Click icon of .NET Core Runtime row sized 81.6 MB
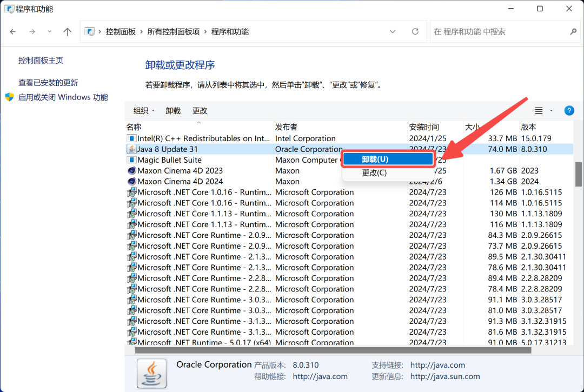 click(131, 333)
